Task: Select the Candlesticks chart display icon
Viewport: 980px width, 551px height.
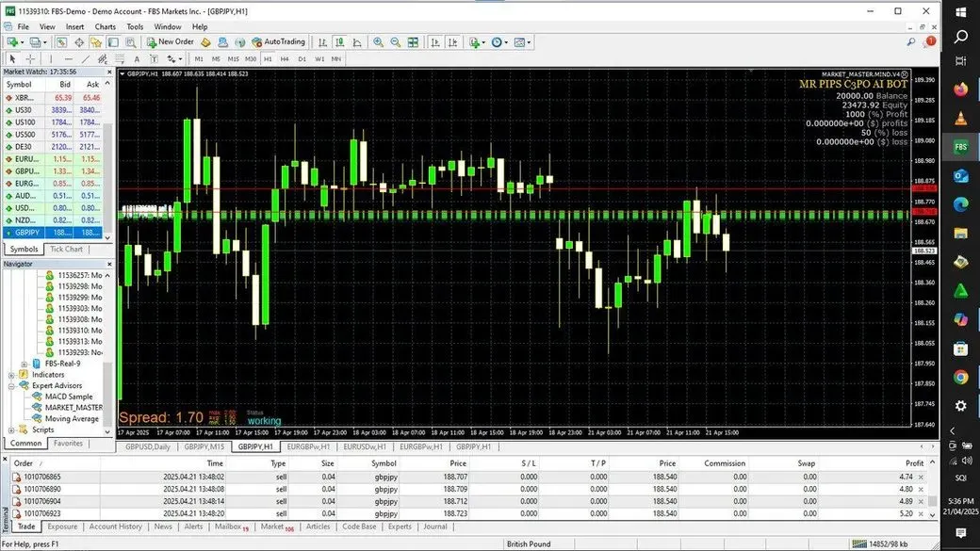Action: tap(339, 41)
